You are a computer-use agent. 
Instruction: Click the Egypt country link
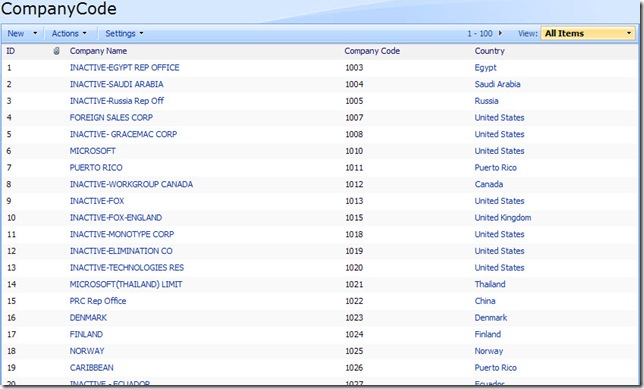tap(485, 68)
